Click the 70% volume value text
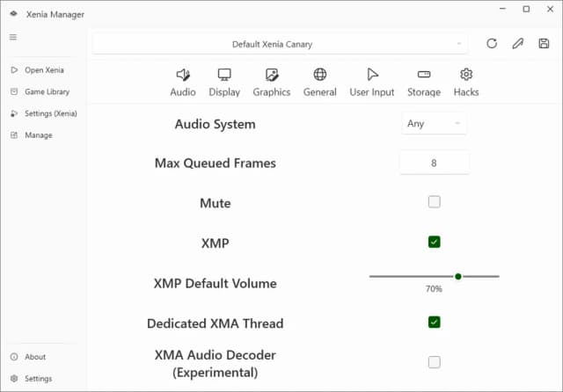Image resolution: width=563 pixels, height=392 pixels. (434, 288)
